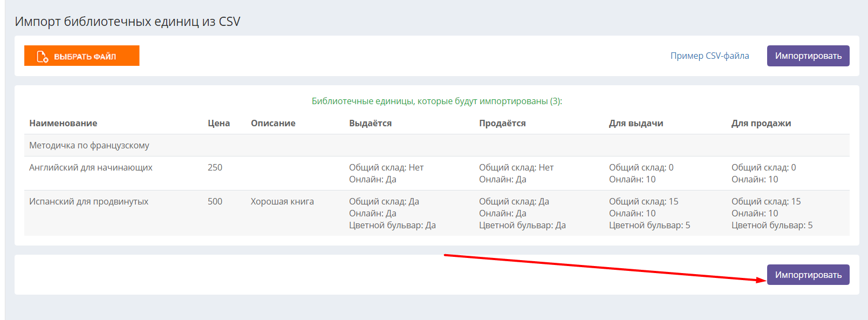Select Английский для начинающих name cell
The width and height of the screenshot is (868, 320).
91,167
